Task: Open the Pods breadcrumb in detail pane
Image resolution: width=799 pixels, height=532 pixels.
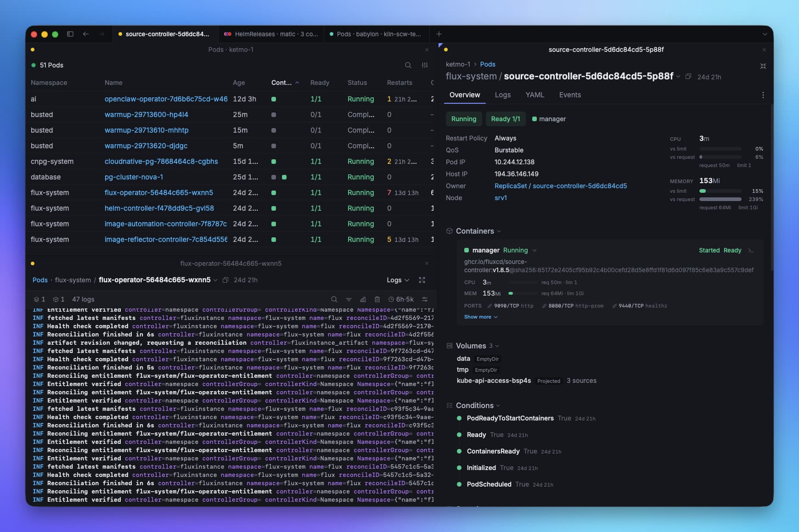Action: click(488, 64)
